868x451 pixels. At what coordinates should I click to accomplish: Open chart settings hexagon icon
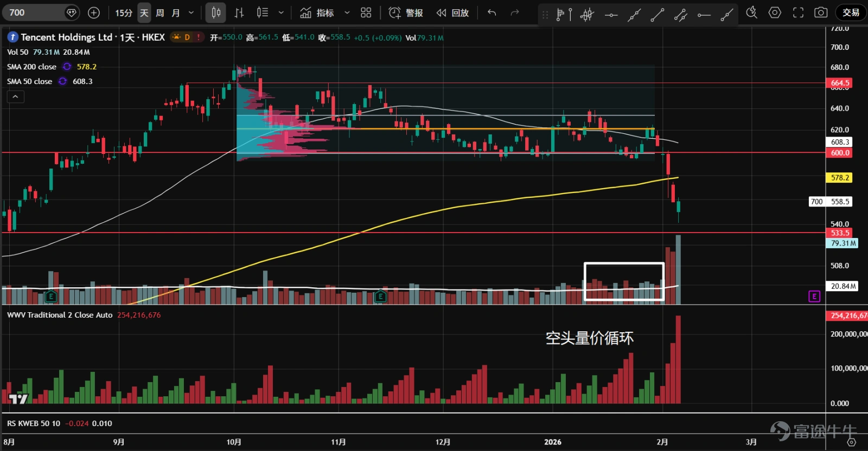click(x=775, y=12)
